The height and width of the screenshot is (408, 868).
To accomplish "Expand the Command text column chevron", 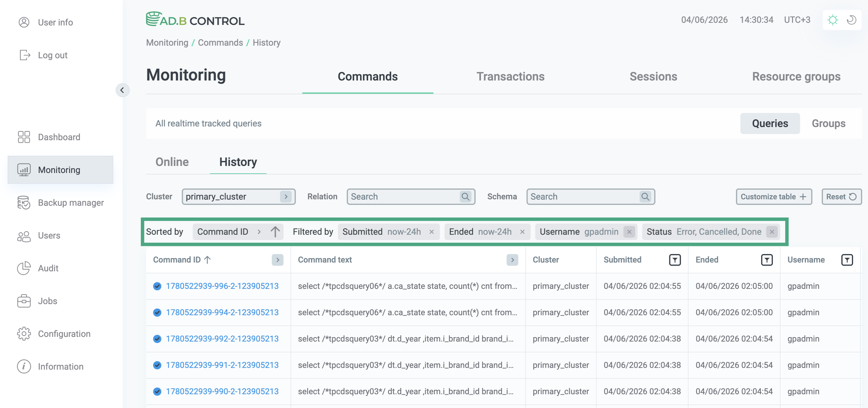I will coord(512,259).
